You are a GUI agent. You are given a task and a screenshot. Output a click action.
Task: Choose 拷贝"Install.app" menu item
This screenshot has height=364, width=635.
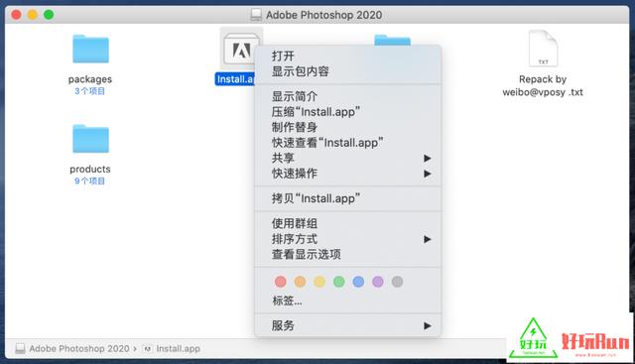(x=347, y=198)
